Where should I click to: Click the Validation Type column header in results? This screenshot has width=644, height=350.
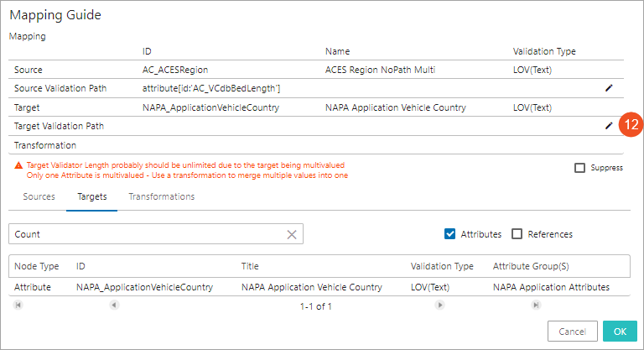pyautogui.click(x=442, y=266)
